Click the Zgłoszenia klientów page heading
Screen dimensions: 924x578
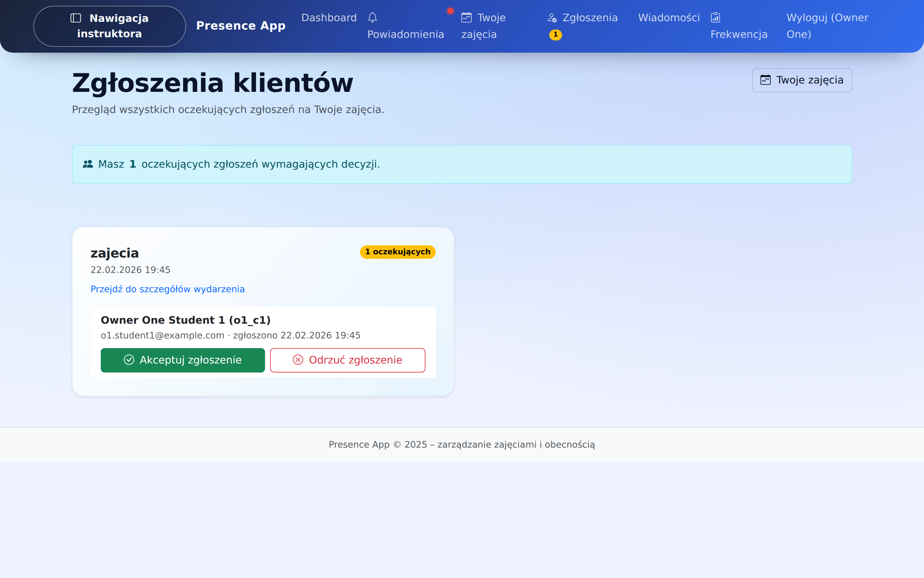213,83
